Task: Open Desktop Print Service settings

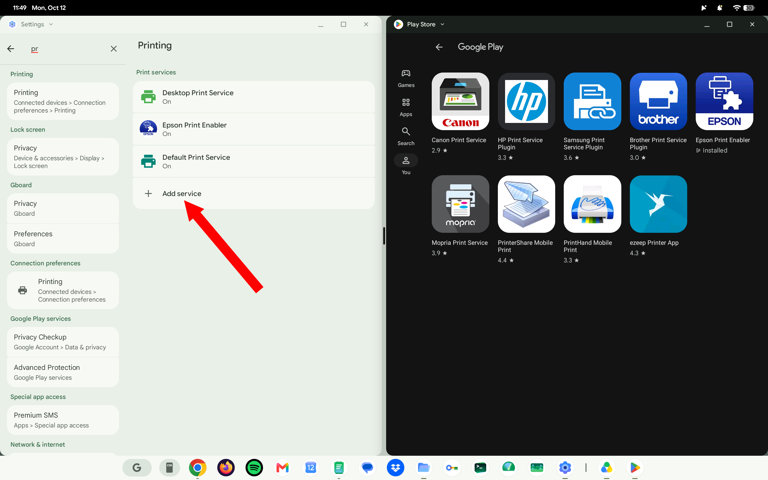Action: tap(254, 97)
